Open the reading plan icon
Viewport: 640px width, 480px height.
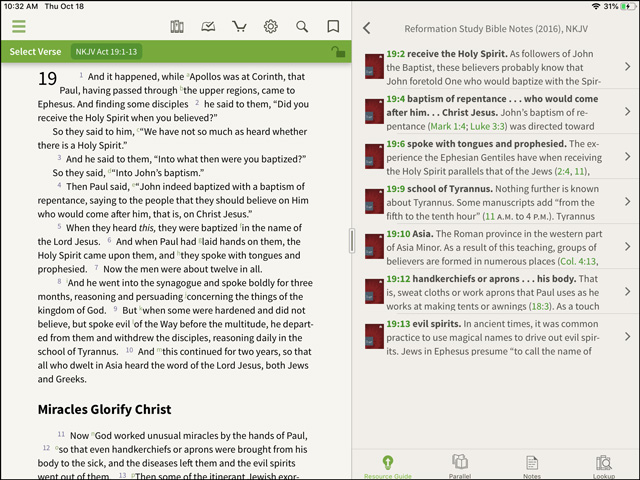coord(208,27)
